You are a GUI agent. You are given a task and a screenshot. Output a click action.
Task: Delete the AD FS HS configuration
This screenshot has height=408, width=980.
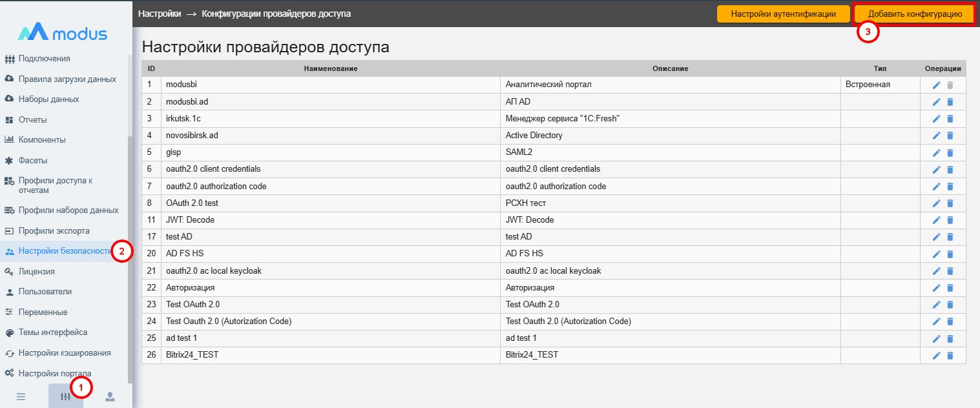(x=950, y=254)
